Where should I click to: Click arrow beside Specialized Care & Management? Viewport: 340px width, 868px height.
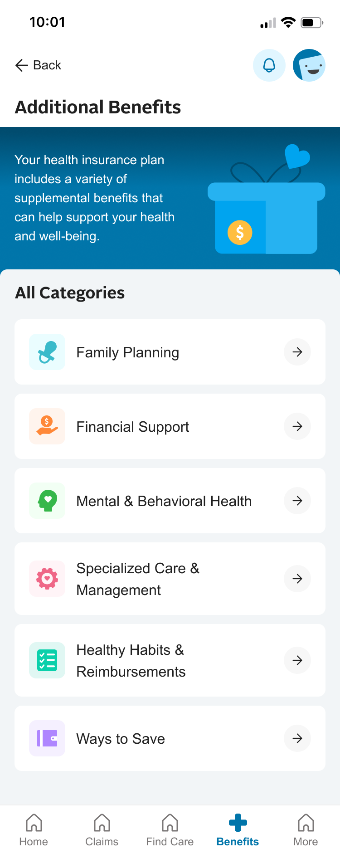point(297,579)
